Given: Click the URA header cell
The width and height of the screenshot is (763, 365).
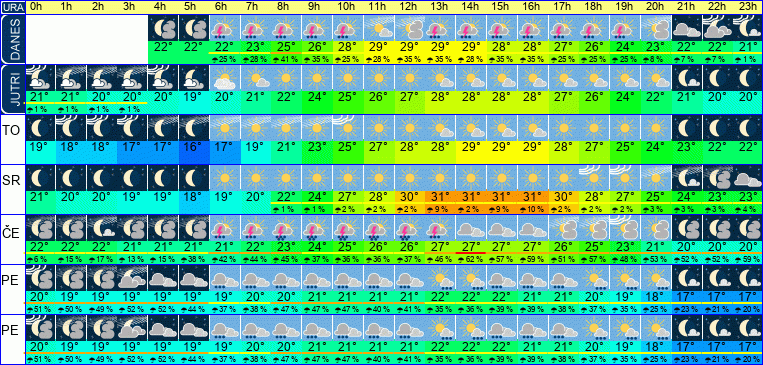Looking at the screenshot, I should [x=12, y=7].
